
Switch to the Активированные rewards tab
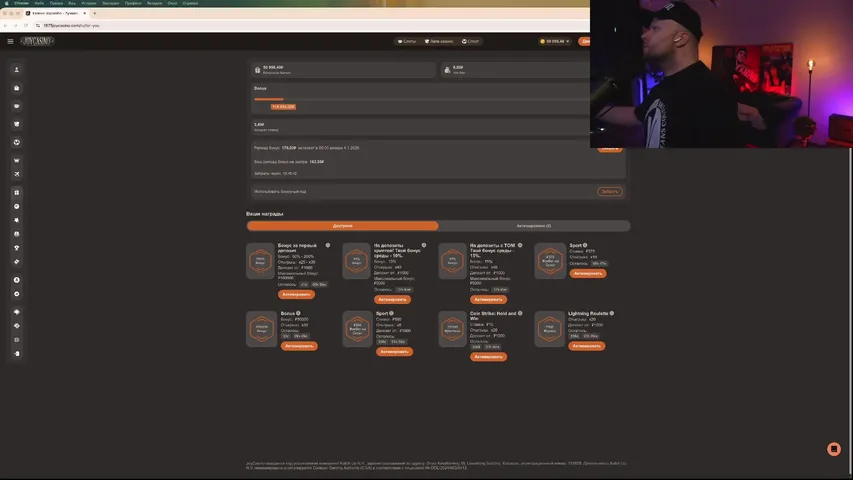534,226
